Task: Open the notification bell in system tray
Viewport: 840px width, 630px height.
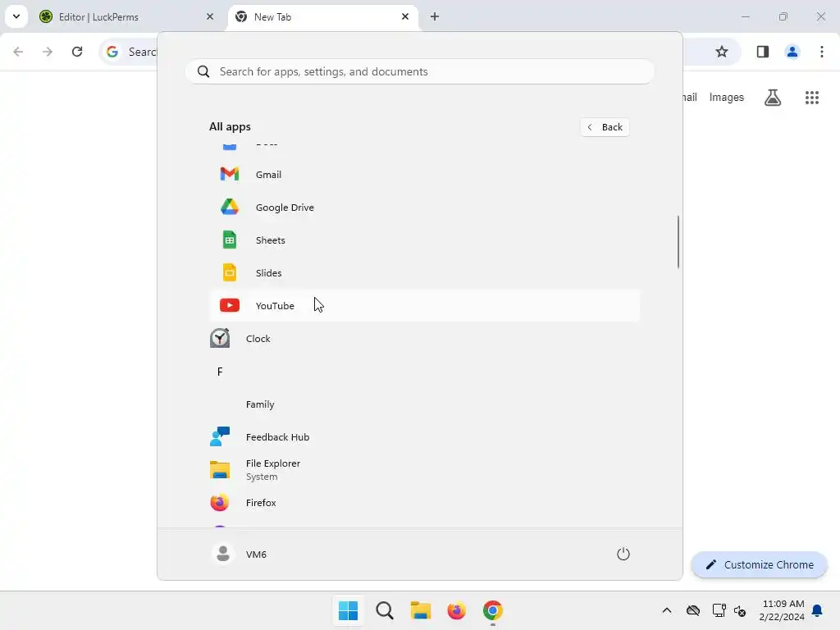Action: (817, 610)
